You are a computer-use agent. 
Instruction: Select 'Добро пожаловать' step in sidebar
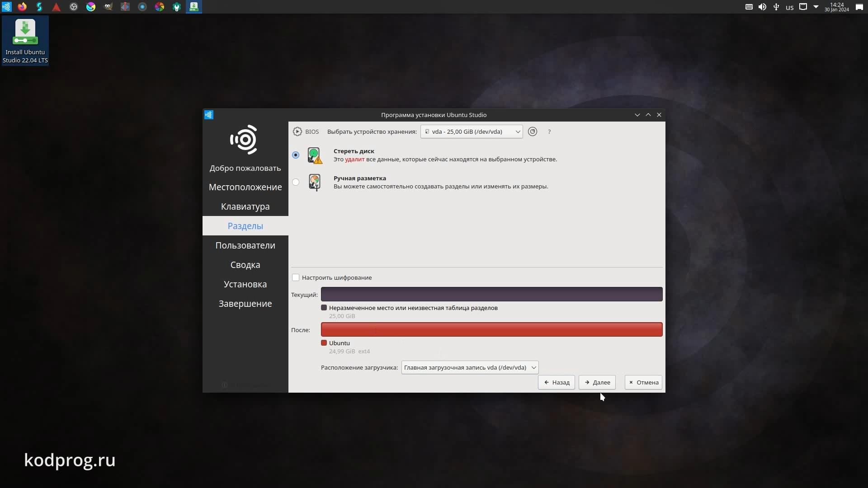tap(245, 168)
